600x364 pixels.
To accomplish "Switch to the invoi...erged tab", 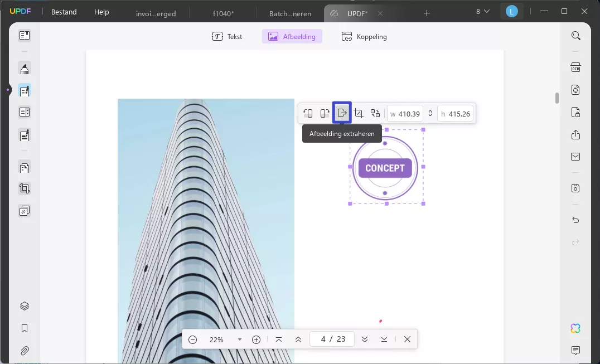I will pyautogui.click(x=156, y=13).
